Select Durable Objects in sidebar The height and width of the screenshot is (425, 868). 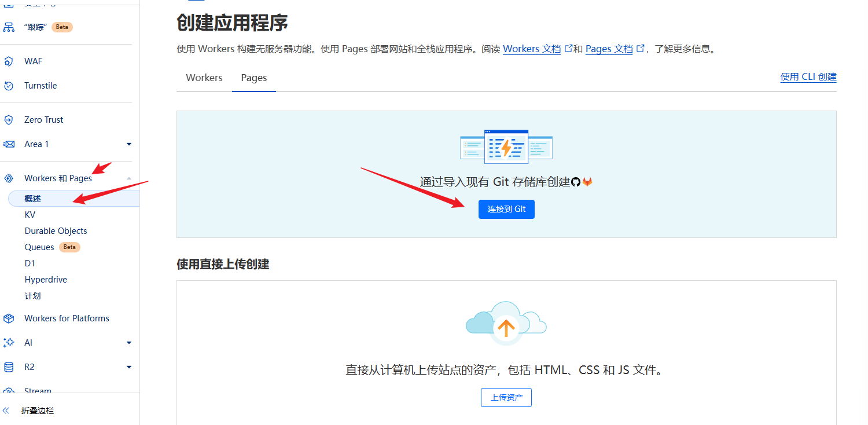(x=56, y=231)
